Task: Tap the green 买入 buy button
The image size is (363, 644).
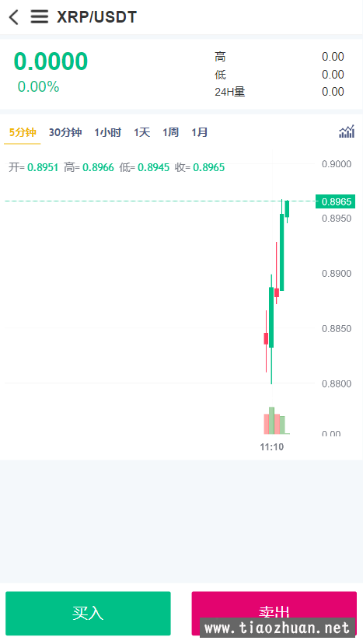Action: [x=88, y=613]
